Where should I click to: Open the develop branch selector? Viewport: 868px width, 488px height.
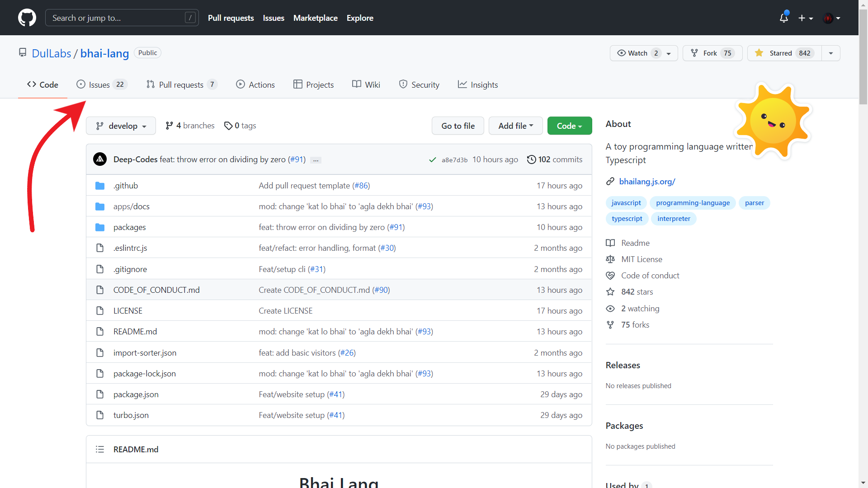tap(121, 126)
